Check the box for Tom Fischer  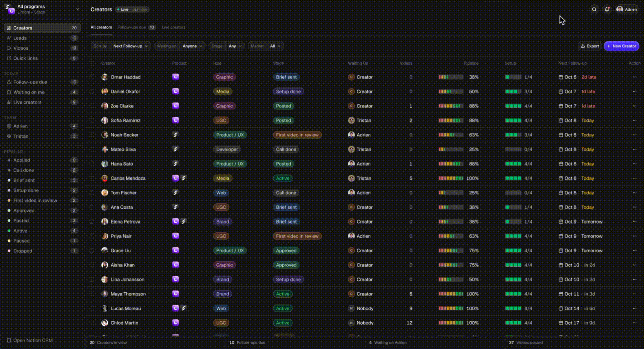pyautogui.click(x=92, y=193)
